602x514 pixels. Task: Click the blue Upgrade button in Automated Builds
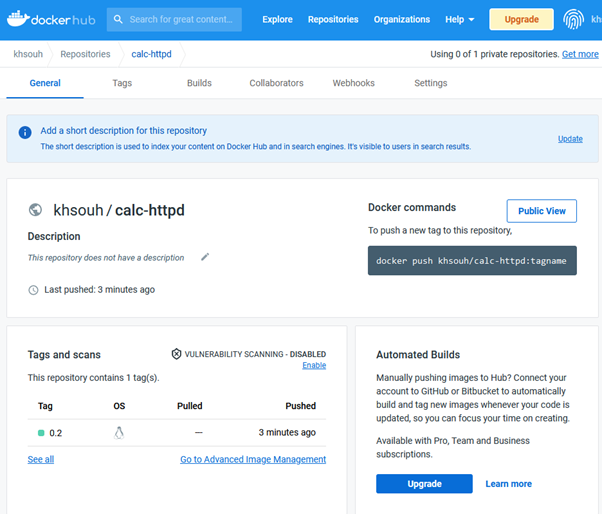click(x=424, y=484)
